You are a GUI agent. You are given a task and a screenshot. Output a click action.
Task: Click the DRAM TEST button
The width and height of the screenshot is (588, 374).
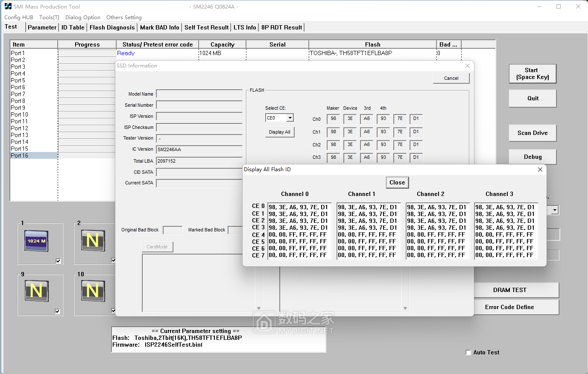coord(516,290)
